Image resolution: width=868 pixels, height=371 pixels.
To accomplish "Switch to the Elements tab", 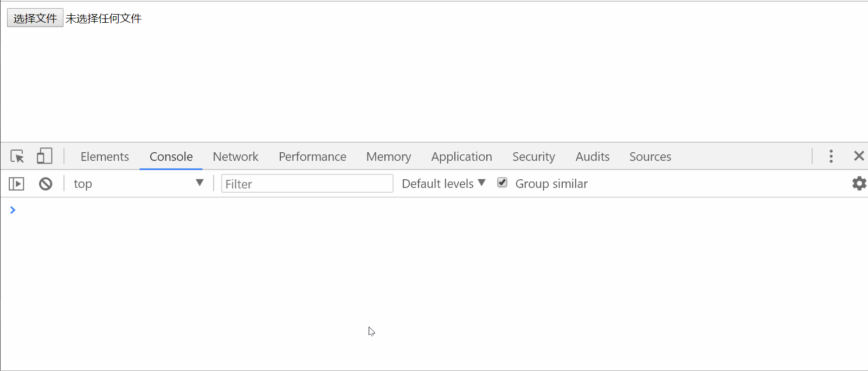I will pyautogui.click(x=105, y=157).
